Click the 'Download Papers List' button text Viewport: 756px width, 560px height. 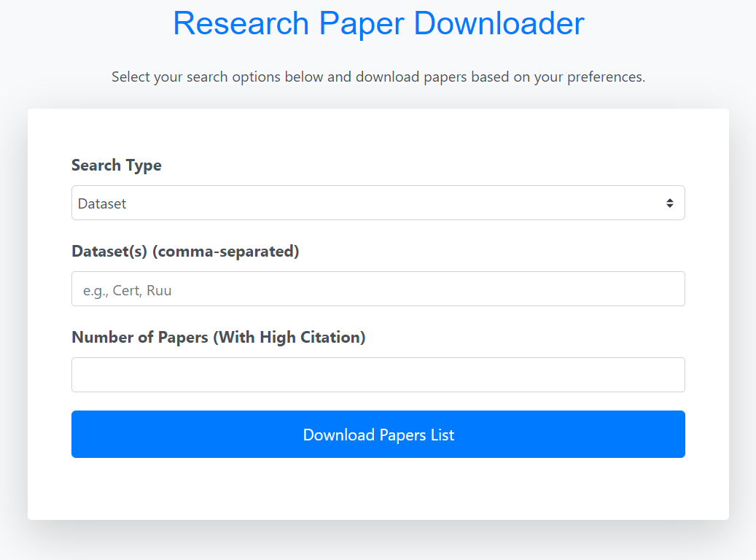(378, 435)
